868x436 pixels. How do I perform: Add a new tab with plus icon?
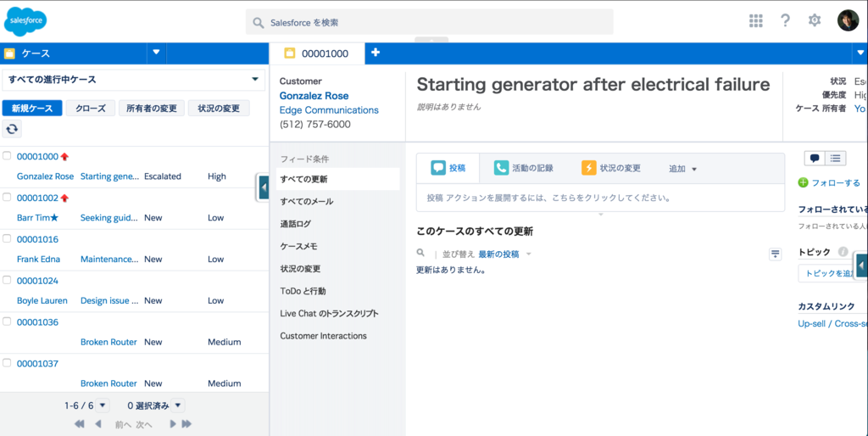tap(376, 53)
